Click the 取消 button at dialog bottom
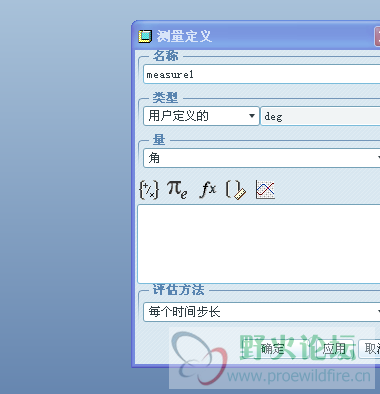Viewport: 380px width, 394px height. pyautogui.click(x=369, y=349)
